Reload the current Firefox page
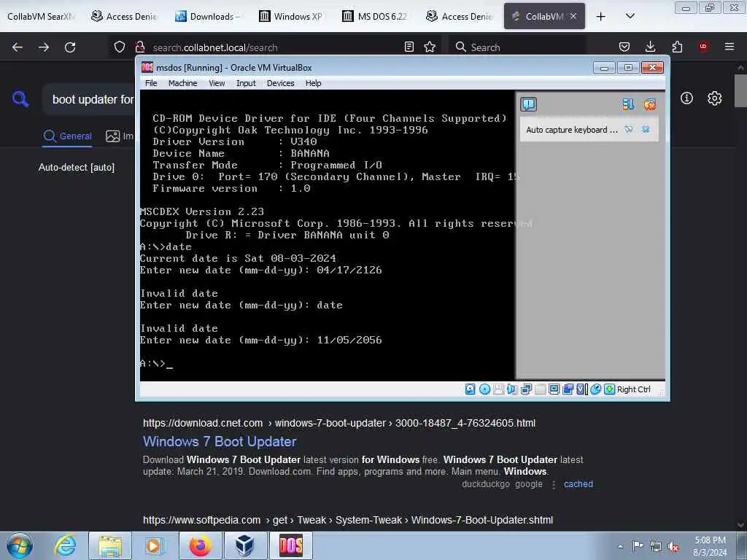This screenshot has width=747, height=560. [x=70, y=47]
